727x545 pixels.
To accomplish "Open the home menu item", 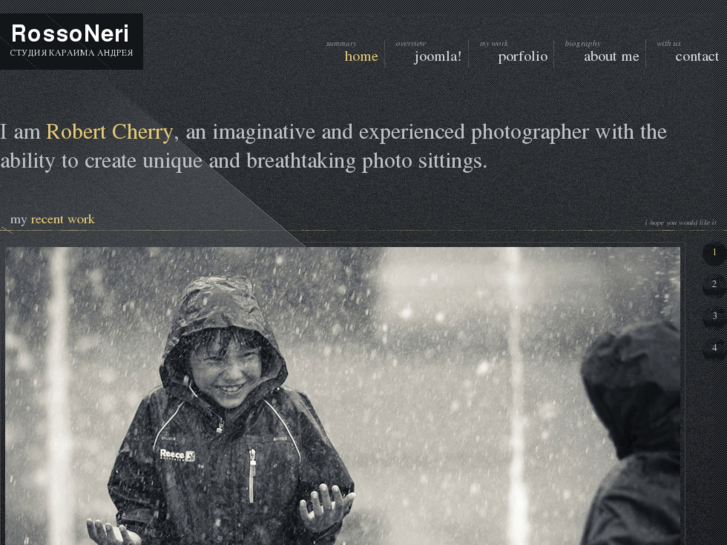I will tap(361, 57).
